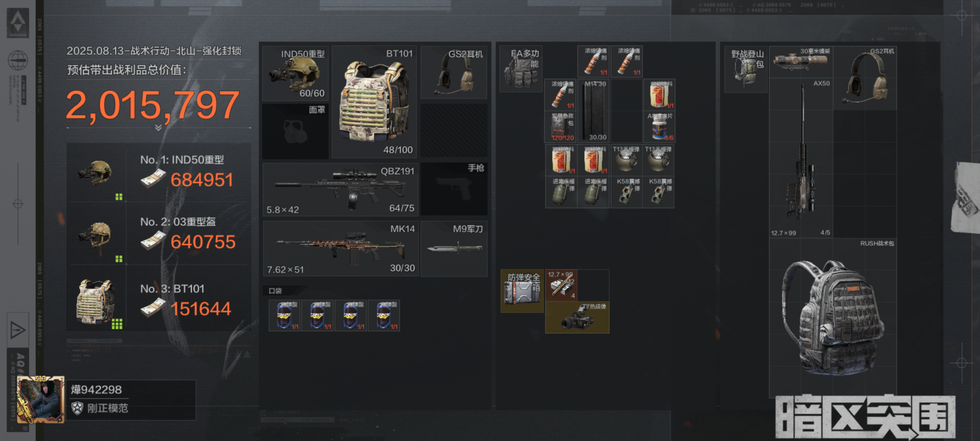Open the empty 面罩 mask slot

pyautogui.click(x=295, y=131)
